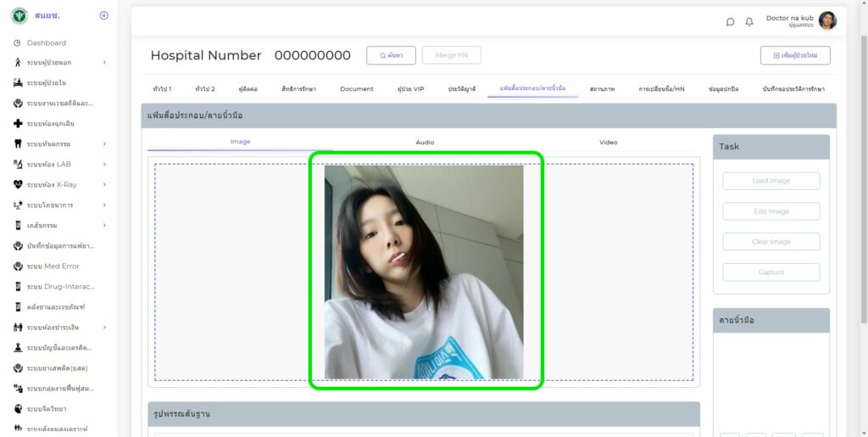Click the Med Error system icon
This screenshot has width=868, height=437.
(x=18, y=266)
